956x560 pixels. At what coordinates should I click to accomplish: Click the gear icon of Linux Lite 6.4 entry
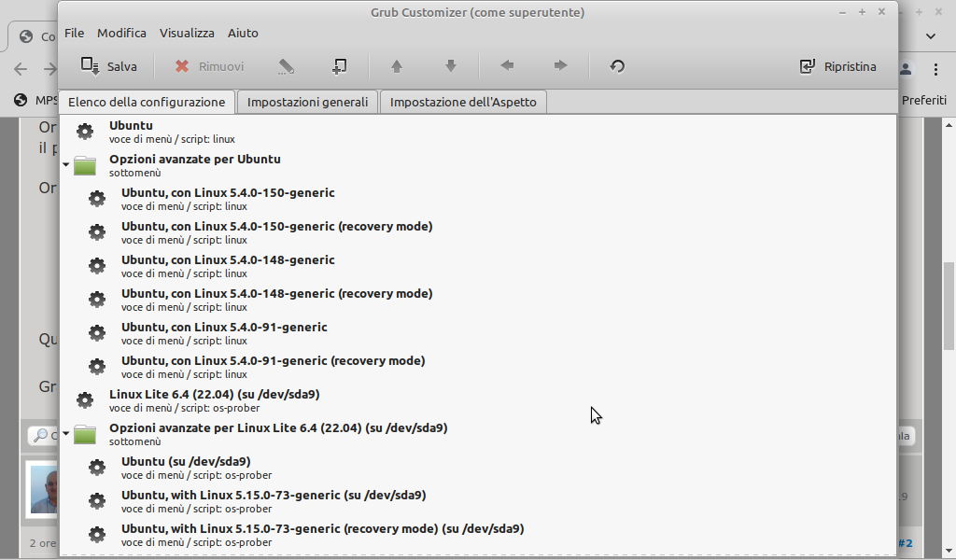[x=85, y=400]
